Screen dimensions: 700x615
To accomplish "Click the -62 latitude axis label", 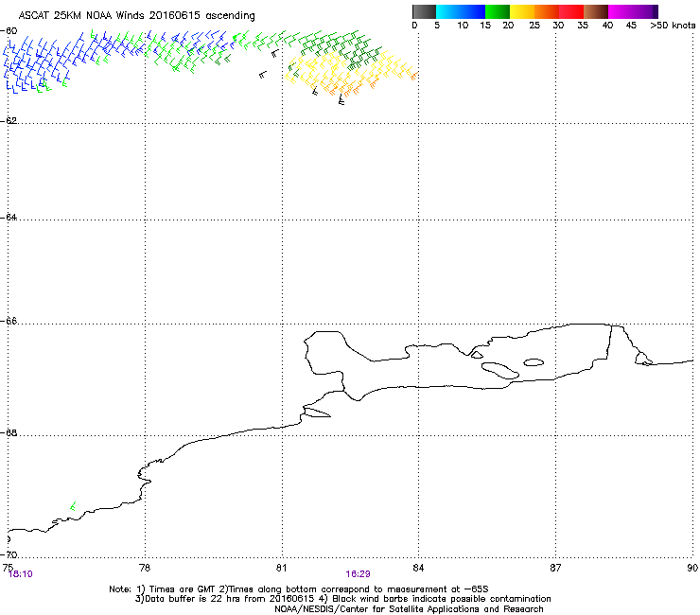I will click(9, 120).
